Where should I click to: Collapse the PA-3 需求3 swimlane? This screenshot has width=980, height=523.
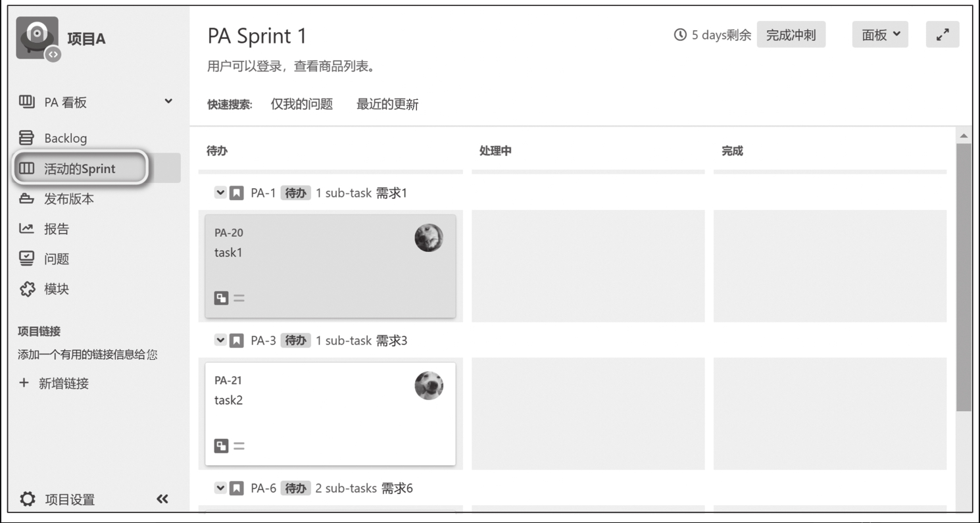point(220,341)
